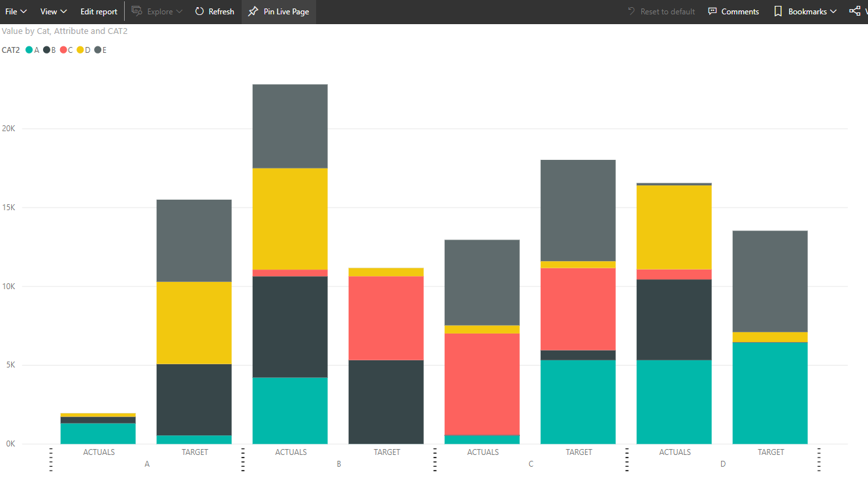Open the Explore dropdown
Viewport: 868px width, 483px height.
pyautogui.click(x=157, y=12)
